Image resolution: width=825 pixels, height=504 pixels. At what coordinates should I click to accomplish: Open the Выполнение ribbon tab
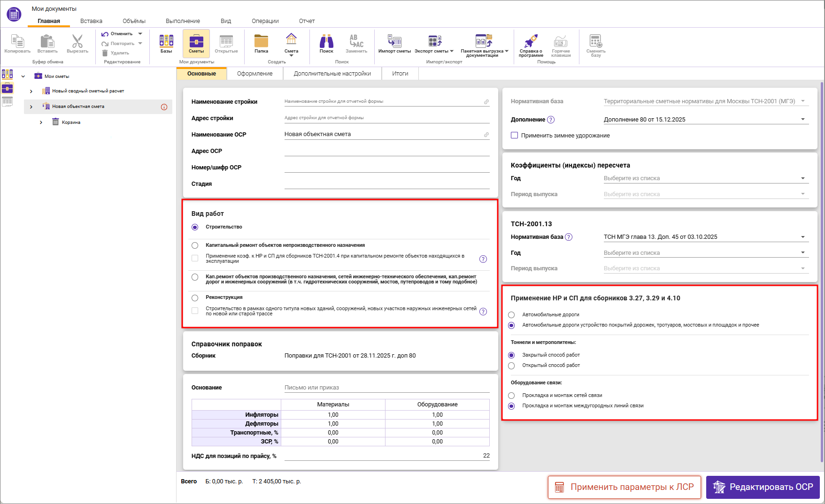tap(183, 21)
